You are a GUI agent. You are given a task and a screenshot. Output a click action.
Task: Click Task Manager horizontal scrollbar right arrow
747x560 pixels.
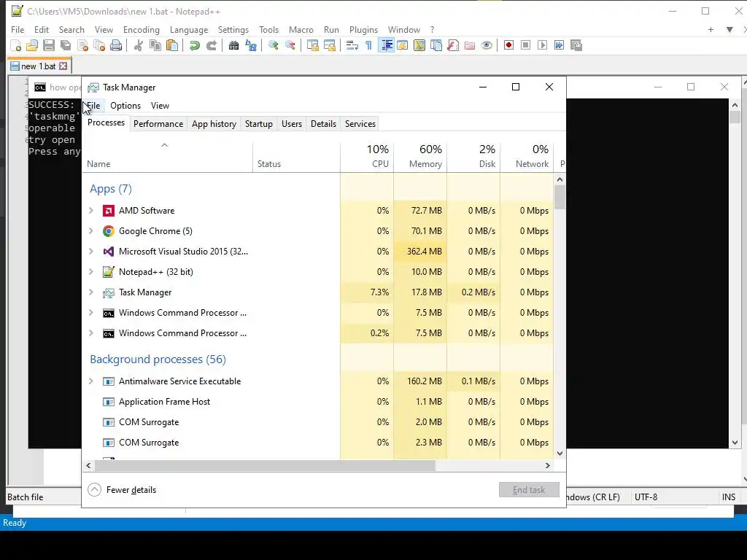point(547,466)
